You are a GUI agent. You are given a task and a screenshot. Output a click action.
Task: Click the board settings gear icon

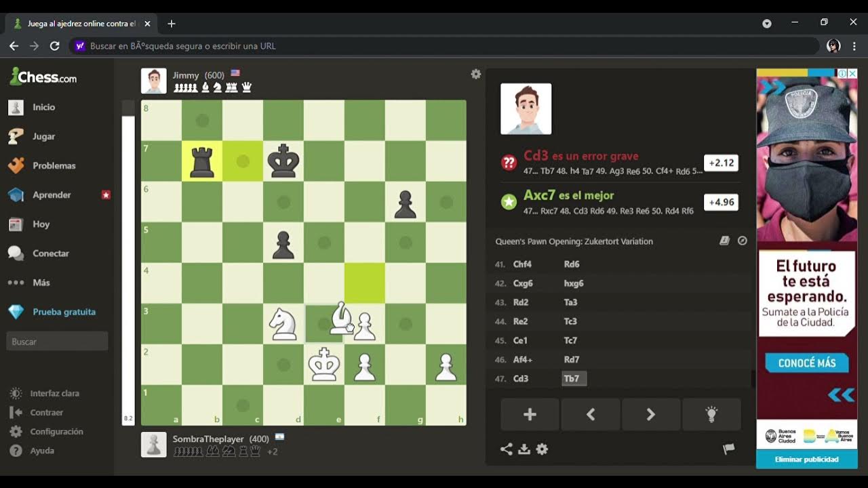[476, 74]
